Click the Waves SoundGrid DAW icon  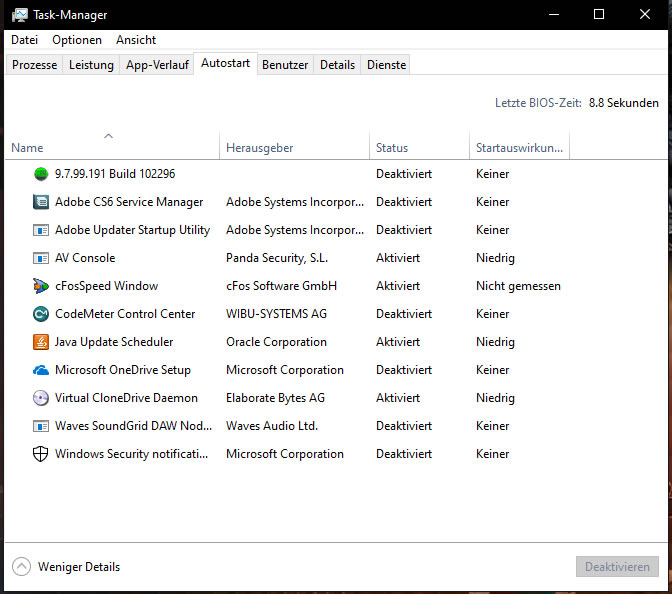41,426
